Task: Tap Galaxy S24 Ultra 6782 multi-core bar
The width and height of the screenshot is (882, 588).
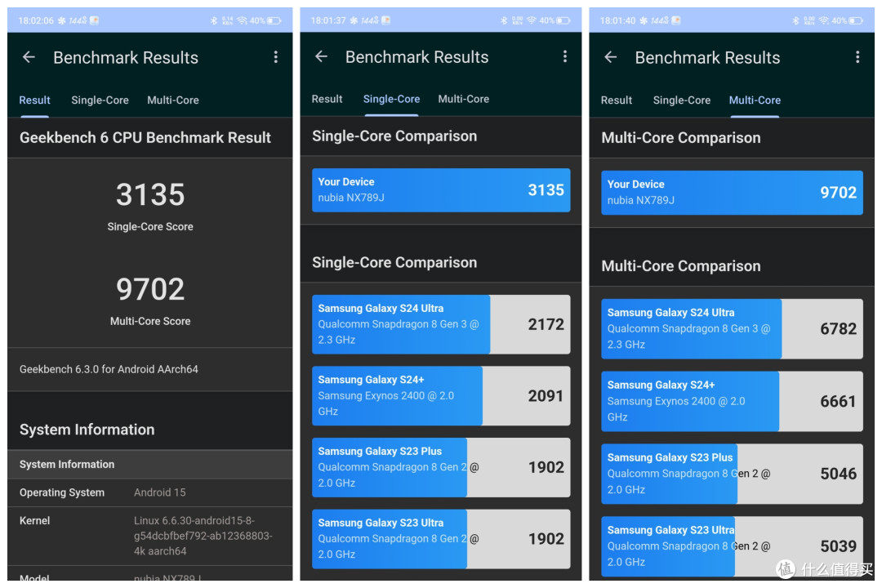Action: click(732, 328)
